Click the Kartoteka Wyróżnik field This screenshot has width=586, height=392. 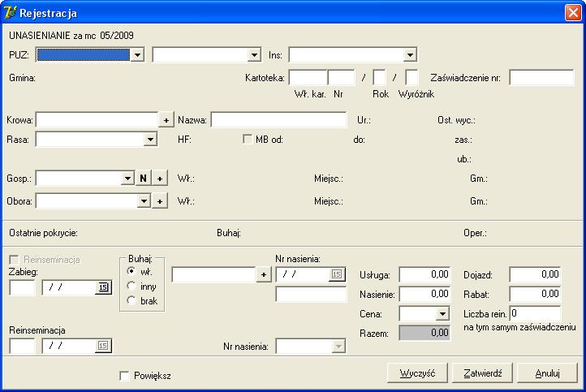pyautogui.click(x=411, y=78)
